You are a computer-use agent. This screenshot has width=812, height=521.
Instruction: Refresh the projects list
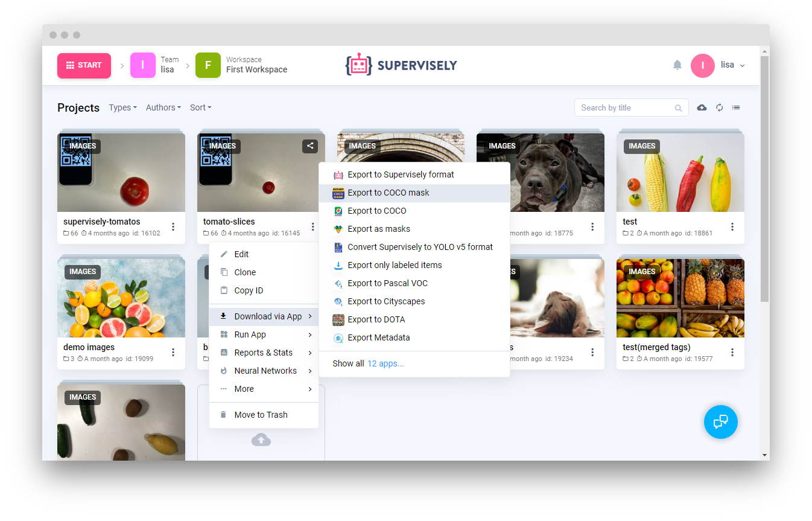point(719,107)
